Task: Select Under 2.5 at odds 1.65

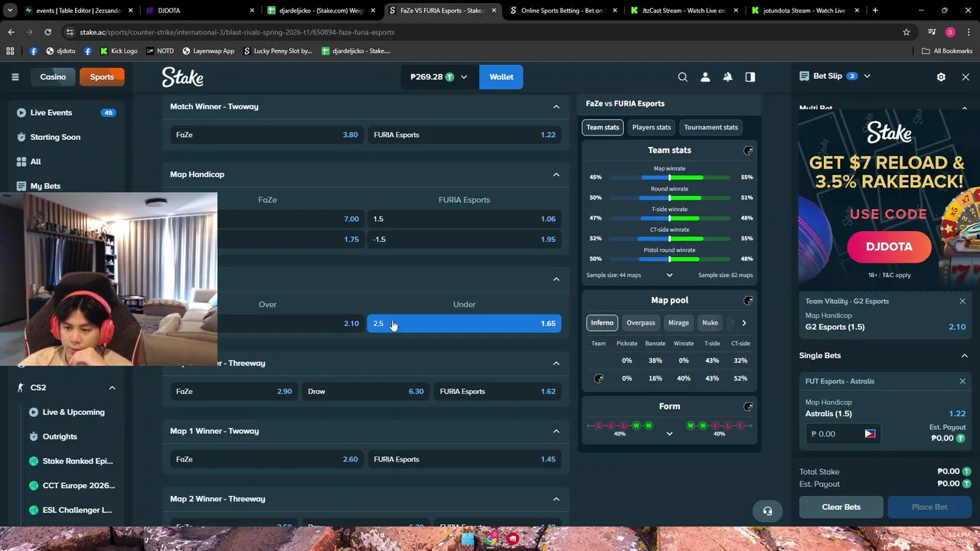Action: [464, 324]
